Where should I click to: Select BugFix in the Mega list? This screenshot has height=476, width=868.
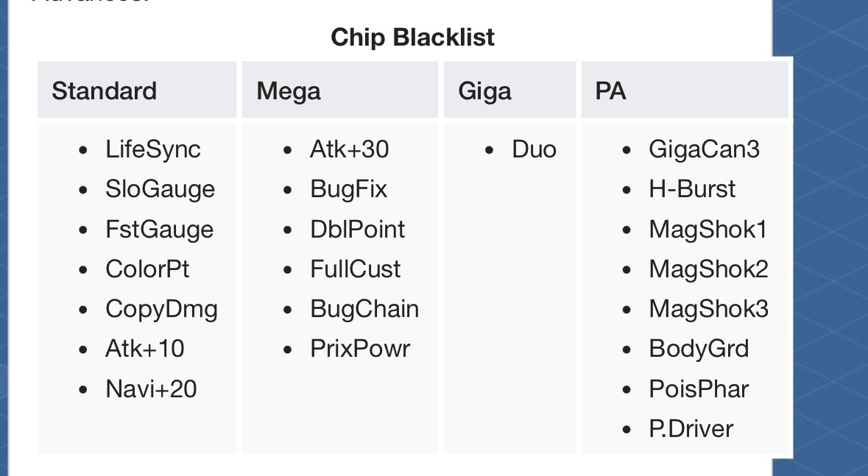(x=349, y=189)
